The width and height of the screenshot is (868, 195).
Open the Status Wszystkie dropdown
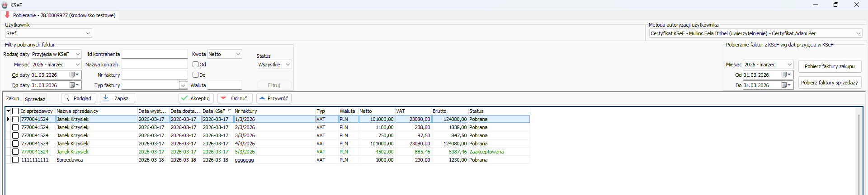point(288,65)
